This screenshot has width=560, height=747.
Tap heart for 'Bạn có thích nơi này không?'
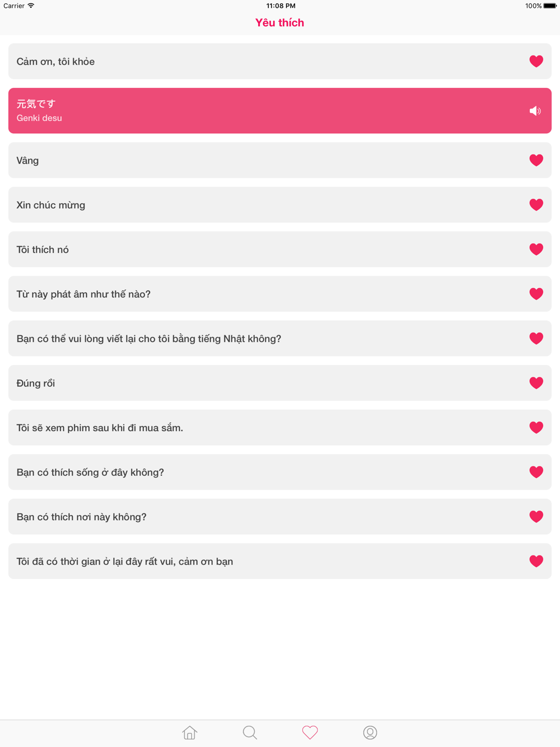(536, 516)
